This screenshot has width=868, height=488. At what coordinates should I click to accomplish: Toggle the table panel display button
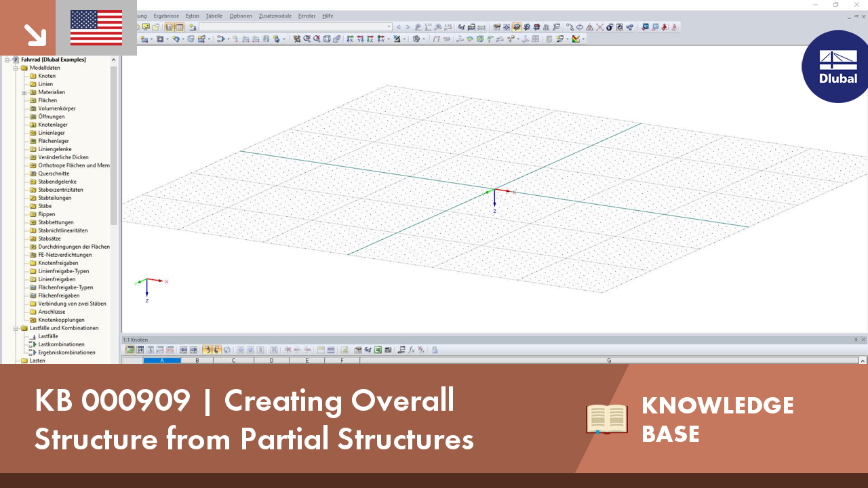pyautogui.click(x=180, y=27)
